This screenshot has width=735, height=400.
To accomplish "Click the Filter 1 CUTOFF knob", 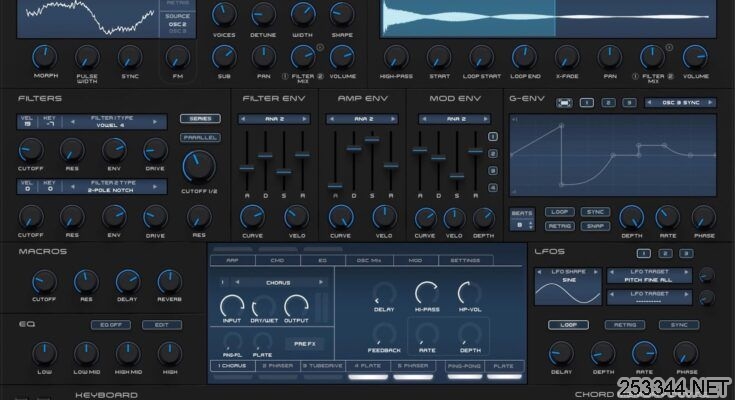I will coord(30,151).
